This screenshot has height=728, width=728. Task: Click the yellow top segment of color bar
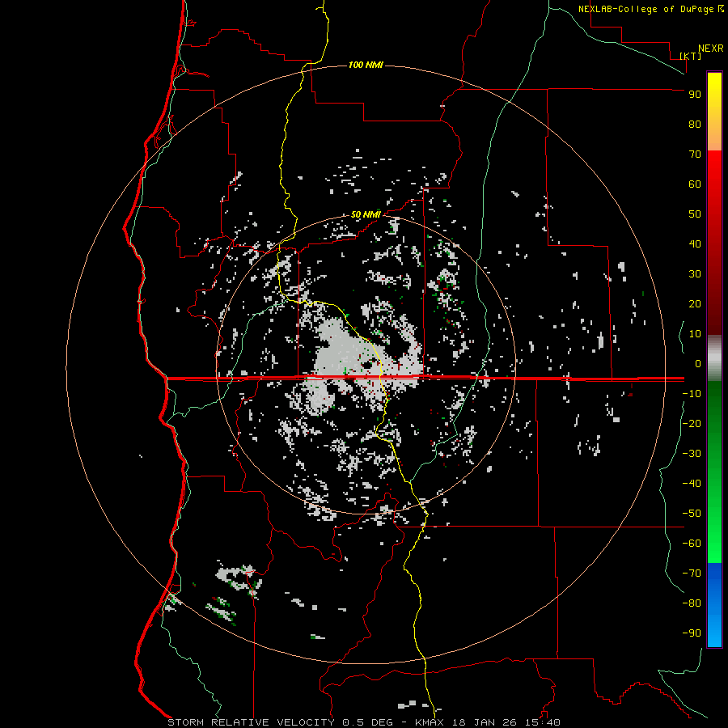[714, 112]
